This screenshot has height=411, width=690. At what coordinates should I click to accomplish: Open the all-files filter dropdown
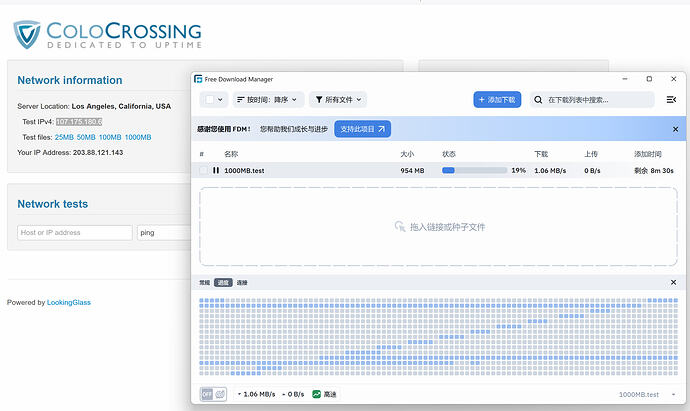point(338,99)
